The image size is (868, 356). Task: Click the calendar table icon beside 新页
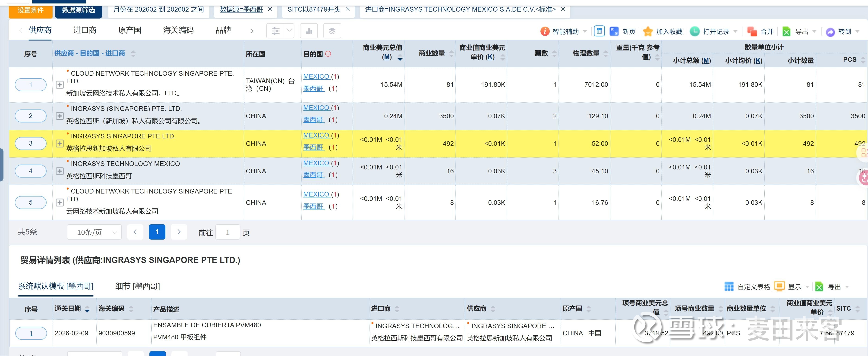(x=599, y=31)
